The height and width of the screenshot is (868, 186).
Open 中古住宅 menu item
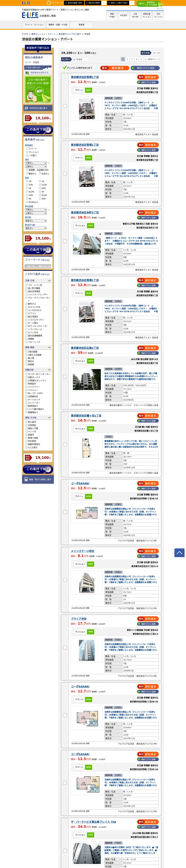click(x=124, y=15)
